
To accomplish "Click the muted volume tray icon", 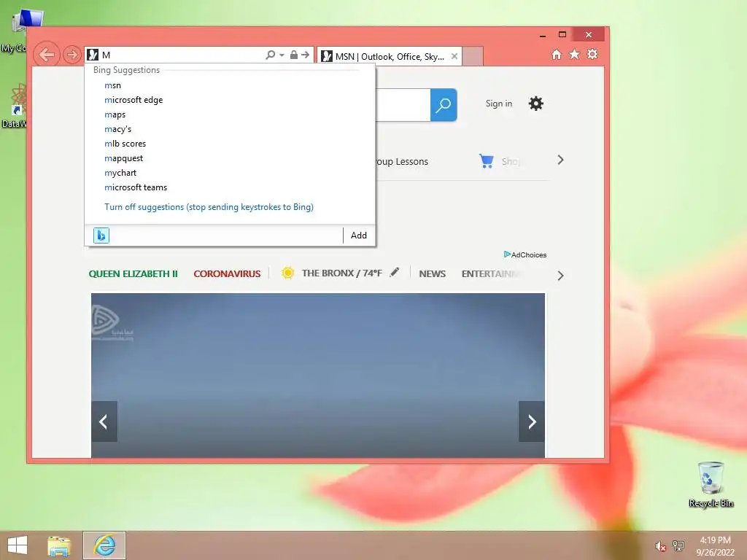I will [660, 546].
